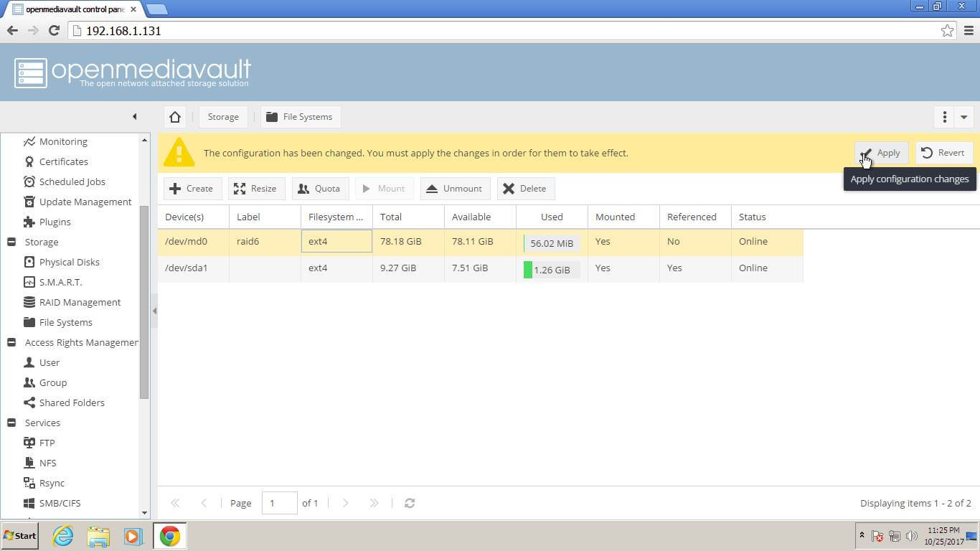The width and height of the screenshot is (980, 551).
Task: Open Storage breadcrumb
Action: (x=223, y=117)
